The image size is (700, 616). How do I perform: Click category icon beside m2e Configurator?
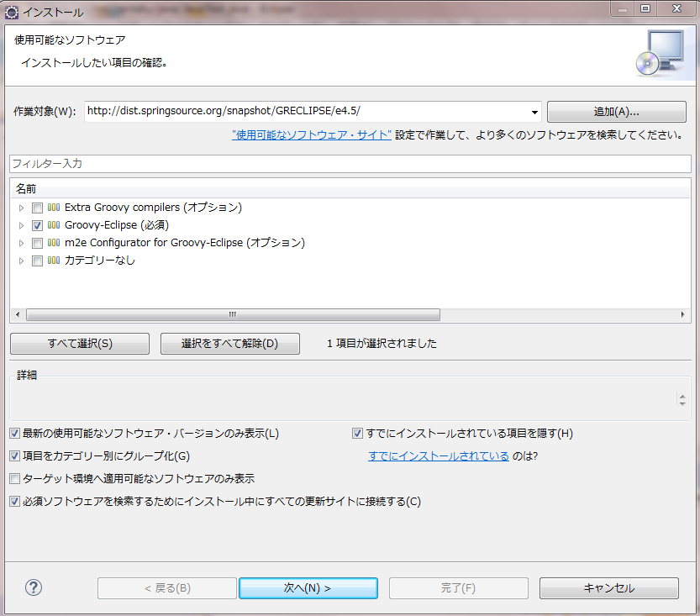54,243
